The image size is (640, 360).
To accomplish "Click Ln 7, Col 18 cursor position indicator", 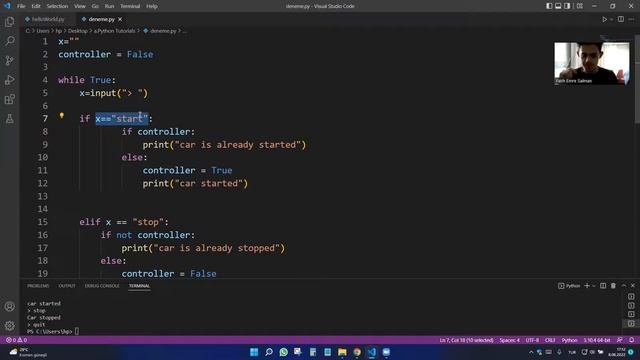I will [x=466, y=340].
